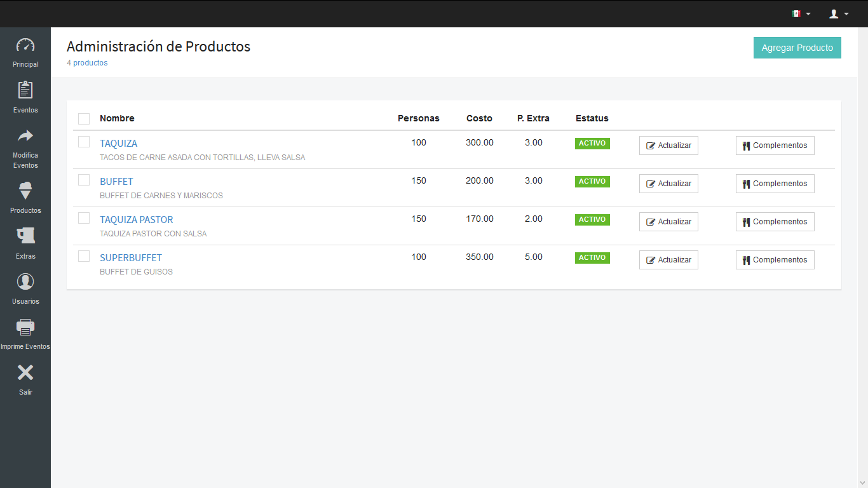
Task: Click Actualizar for the BUFFET product
Action: [668, 184]
